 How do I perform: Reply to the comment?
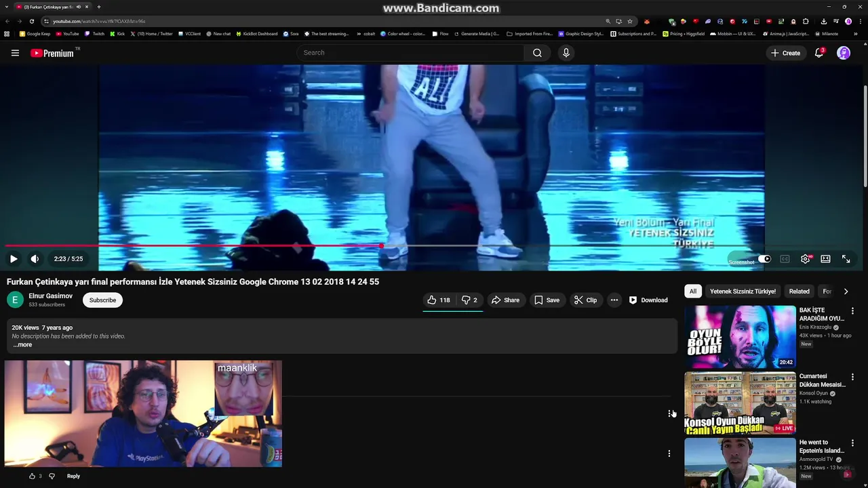point(73,476)
